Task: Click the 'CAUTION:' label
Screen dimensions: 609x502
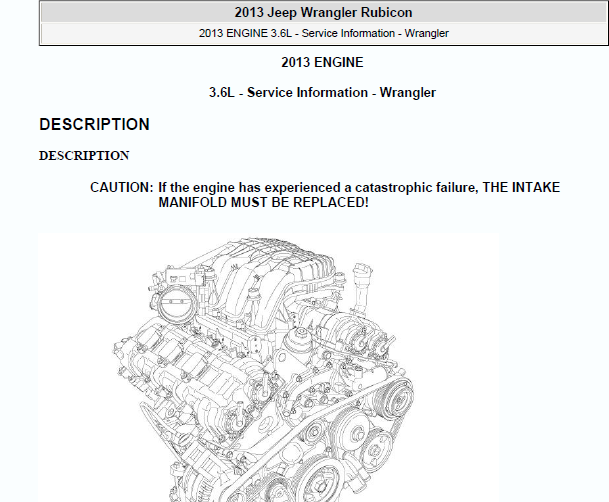Action: click(x=122, y=188)
